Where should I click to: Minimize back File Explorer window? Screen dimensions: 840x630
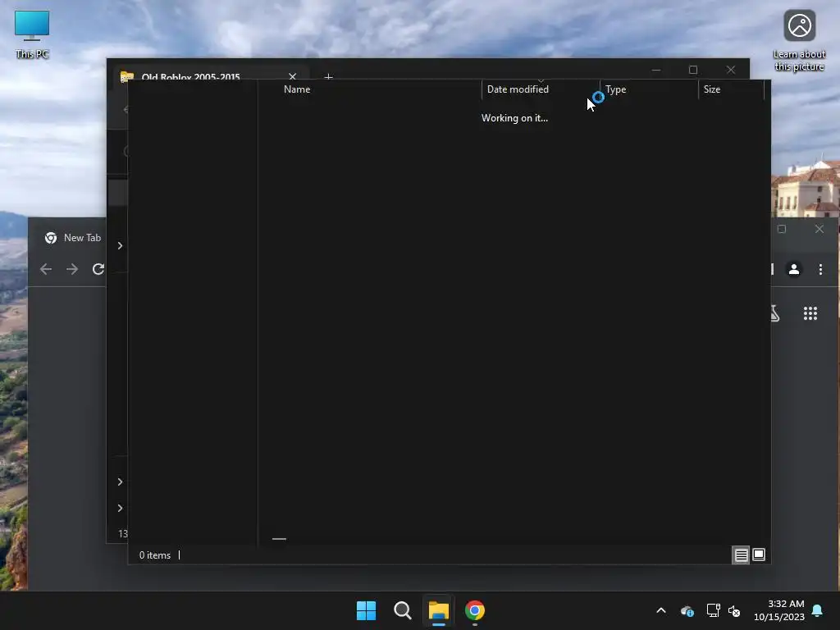(x=655, y=70)
